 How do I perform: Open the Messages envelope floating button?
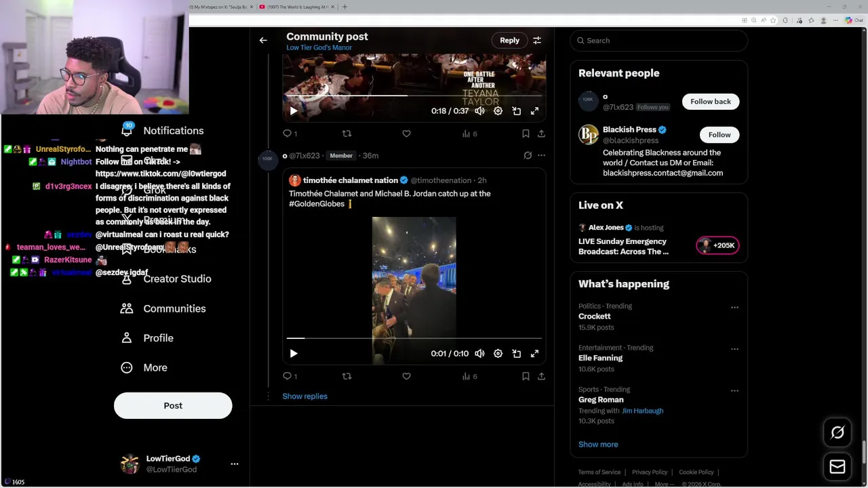837,466
